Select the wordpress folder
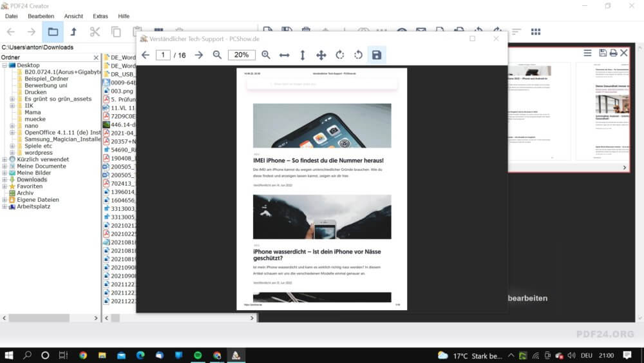 39,153
